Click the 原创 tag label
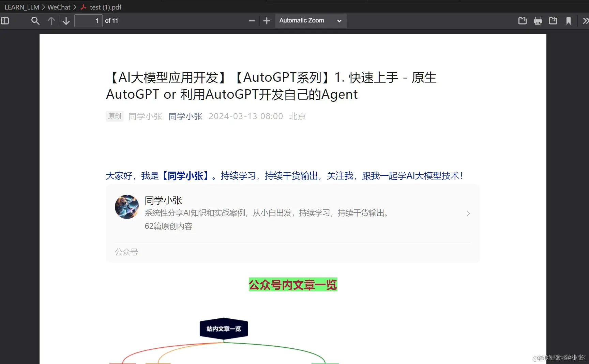 pyautogui.click(x=115, y=116)
